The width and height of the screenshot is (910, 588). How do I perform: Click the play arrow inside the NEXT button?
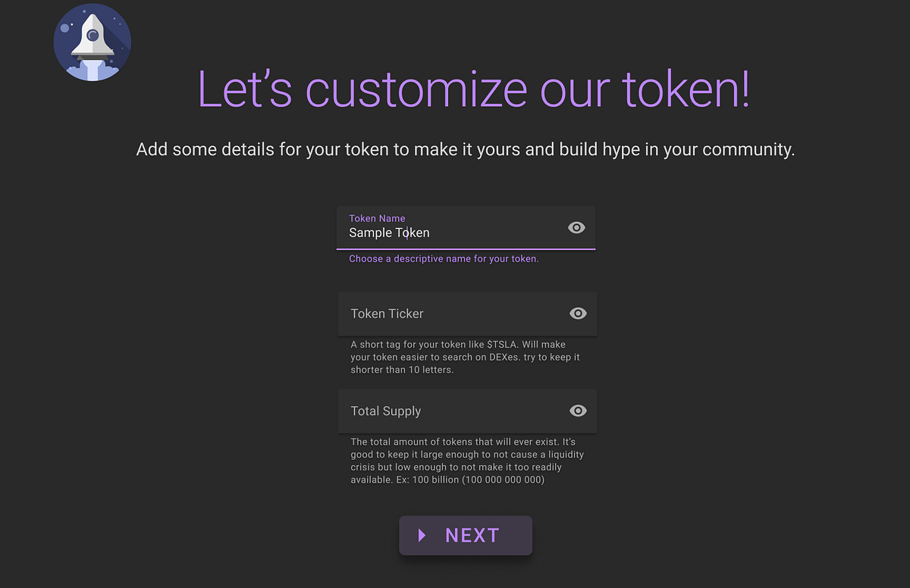pos(423,536)
